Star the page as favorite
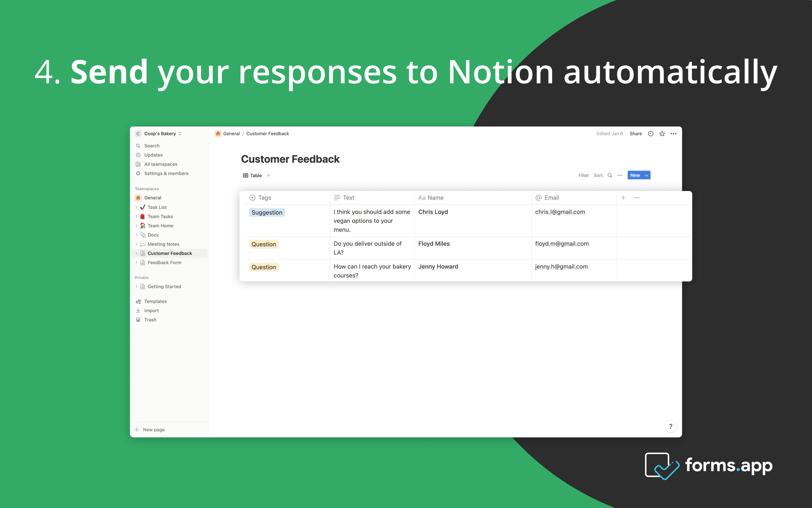This screenshot has height=508, width=812. click(662, 134)
